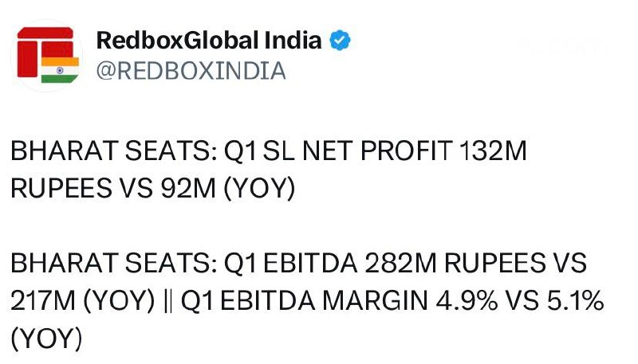Click the RUPEES VS 92M text
The height and width of the screenshot is (364, 638).
coord(113,188)
